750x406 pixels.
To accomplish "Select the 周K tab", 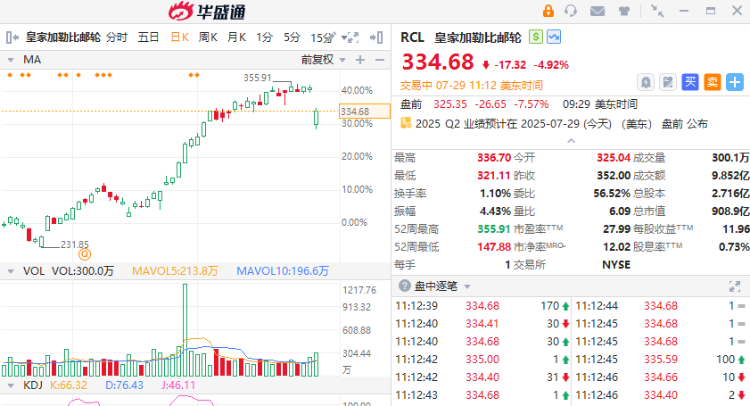I will [x=208, y=37].
